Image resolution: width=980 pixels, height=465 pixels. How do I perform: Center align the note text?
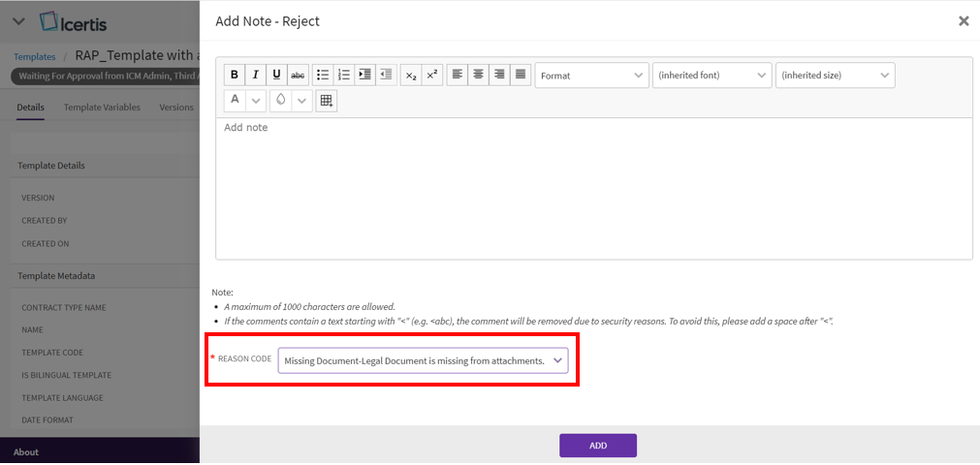[x=478, y=76]
